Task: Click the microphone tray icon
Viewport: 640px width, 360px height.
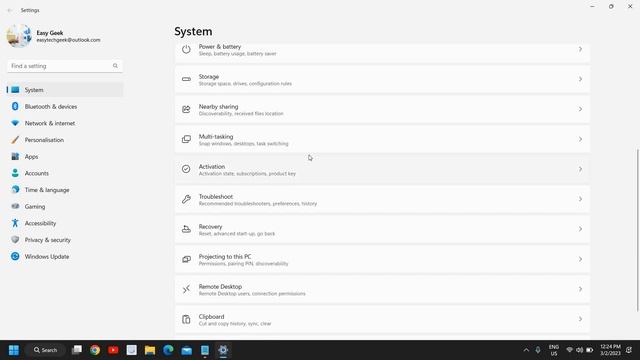Action: coord(538,350)
